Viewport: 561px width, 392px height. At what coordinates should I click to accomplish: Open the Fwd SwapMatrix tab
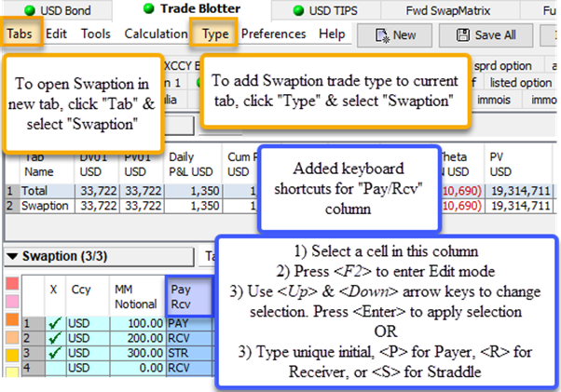448,11
